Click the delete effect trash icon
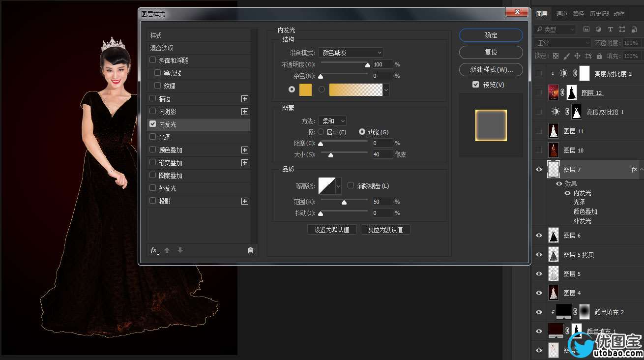644x360 pixels. (250, 250)
